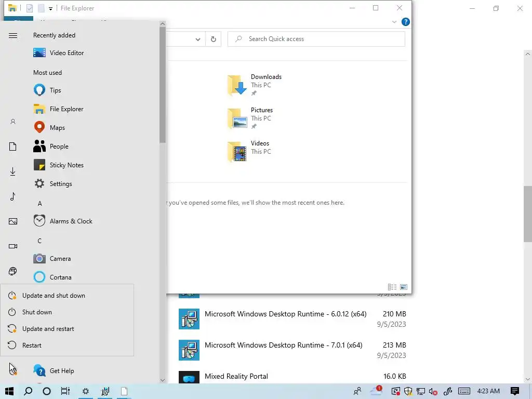Open File Explorer in Start menu list
Screen dimensions: 532x399
[x=58, y=109]
